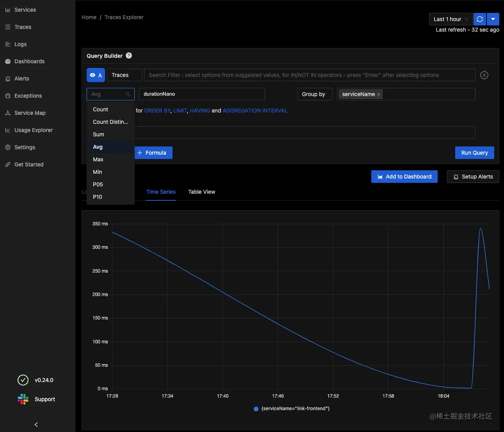This screenshot has width=504, height=432.
Task: Select Sum aggregation option
Action: (x=110, y=134)
